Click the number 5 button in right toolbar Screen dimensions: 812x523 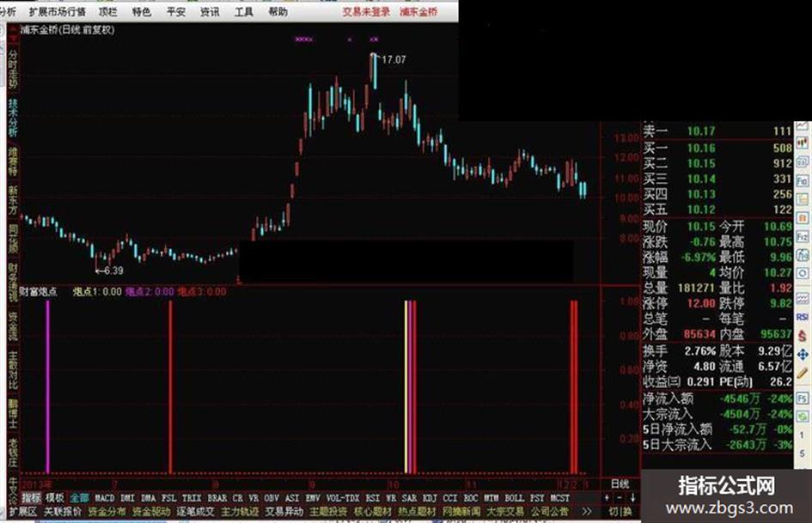(x=803, y=453)
